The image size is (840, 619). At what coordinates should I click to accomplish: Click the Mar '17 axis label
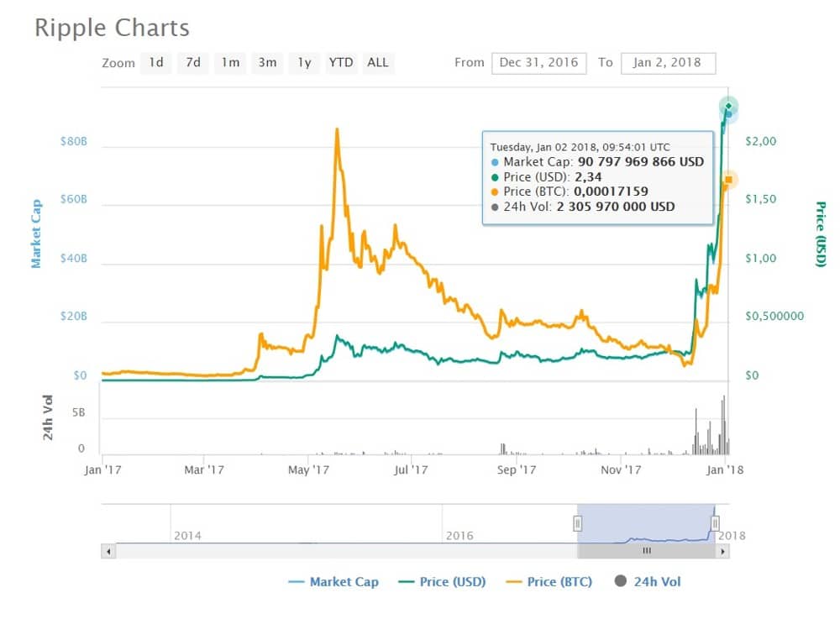pos(204,470)
